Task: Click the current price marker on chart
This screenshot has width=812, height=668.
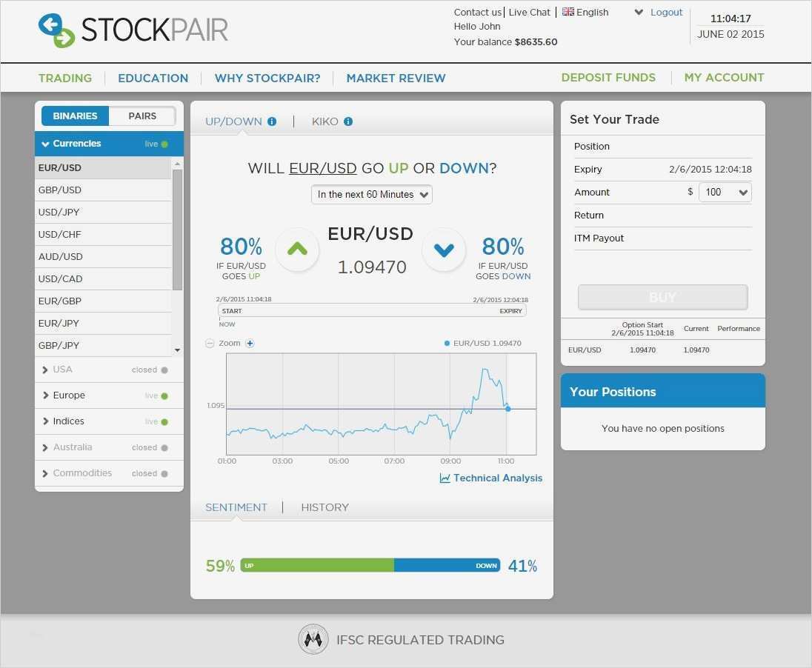Action: click(x=508, y=409)
